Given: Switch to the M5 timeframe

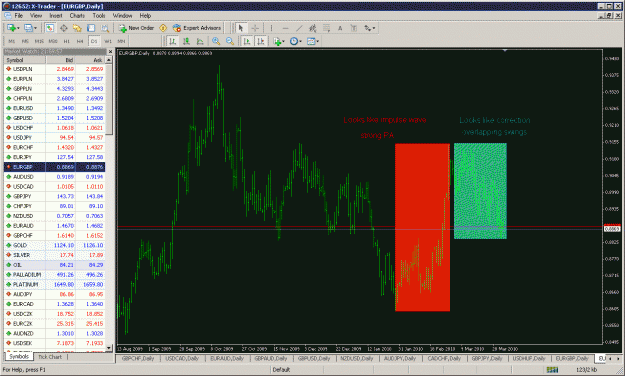Looking at the screenshot, I should pyautogui.click(x=25, y=41).
